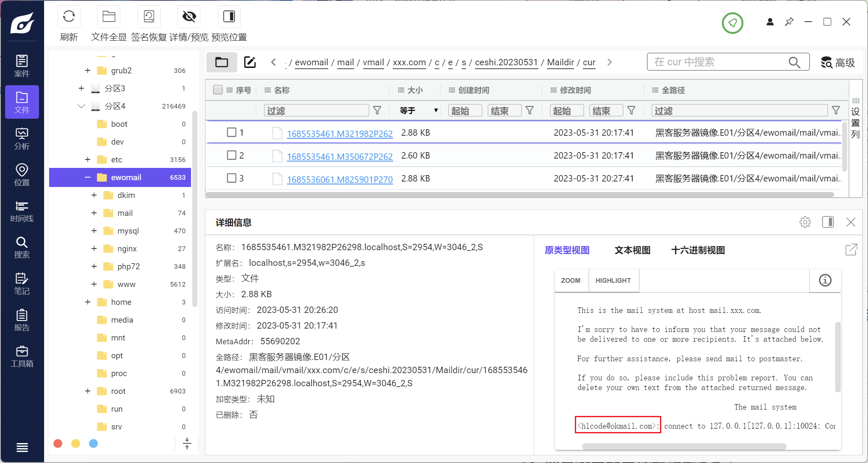Switch to 十六进制视图 tab
The height and width of the screenshot is (463, 868).
pos(698,250)
